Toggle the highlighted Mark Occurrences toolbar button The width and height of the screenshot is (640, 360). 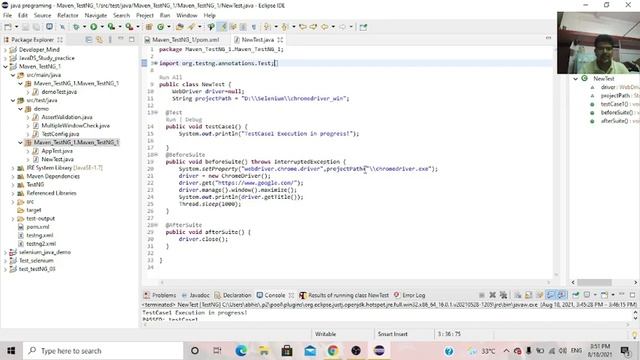(x=222, y=27)
